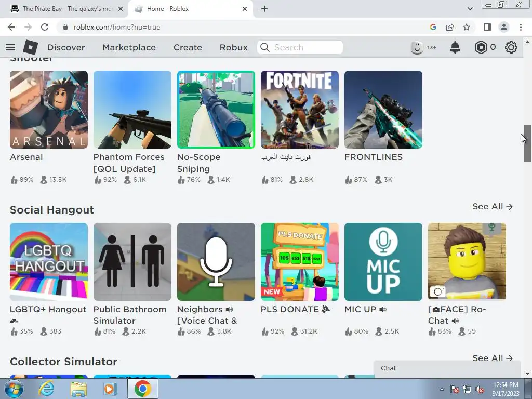See All Social Hangout experiences

493,206
